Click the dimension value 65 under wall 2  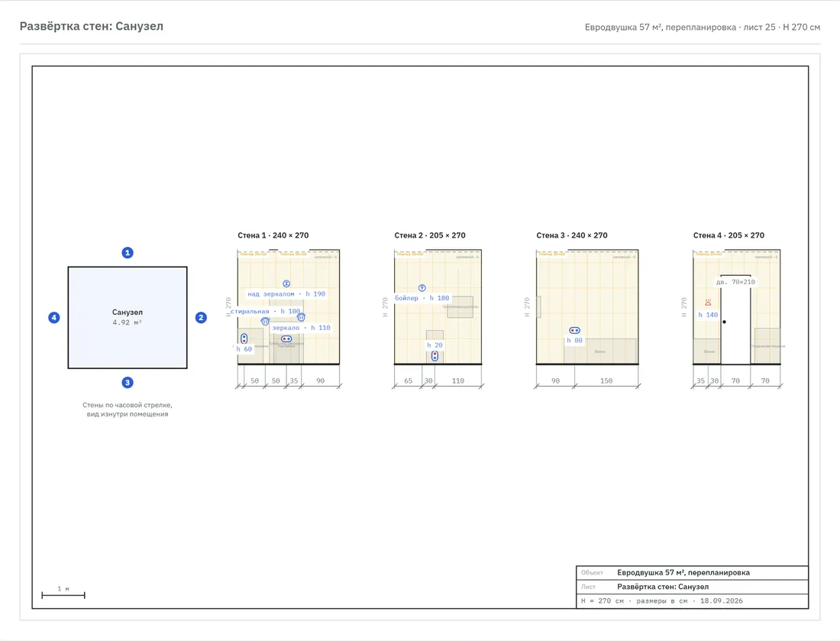tap(409, 380)
